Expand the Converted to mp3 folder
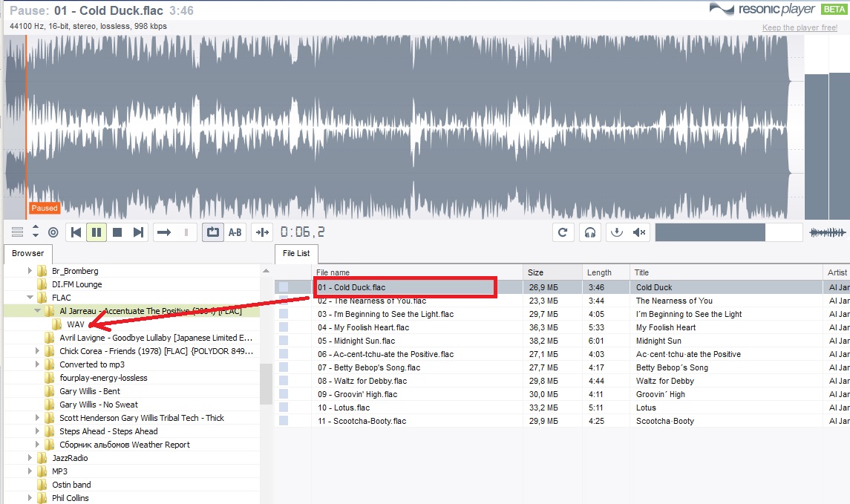The height and width of the screenshot is (504, 850). click(x=37, y=364)
